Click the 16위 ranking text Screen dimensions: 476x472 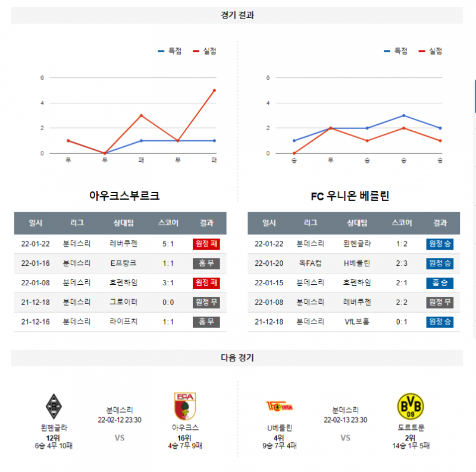(184, 438)
